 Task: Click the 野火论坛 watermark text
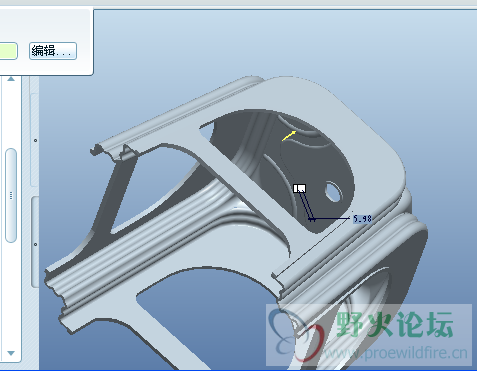click(394, 325)
